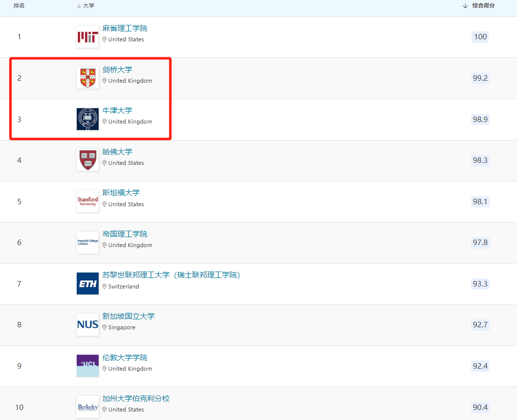Click the NUS logo
This screenshot has height=420, width=517.
[x=88, y=325]
